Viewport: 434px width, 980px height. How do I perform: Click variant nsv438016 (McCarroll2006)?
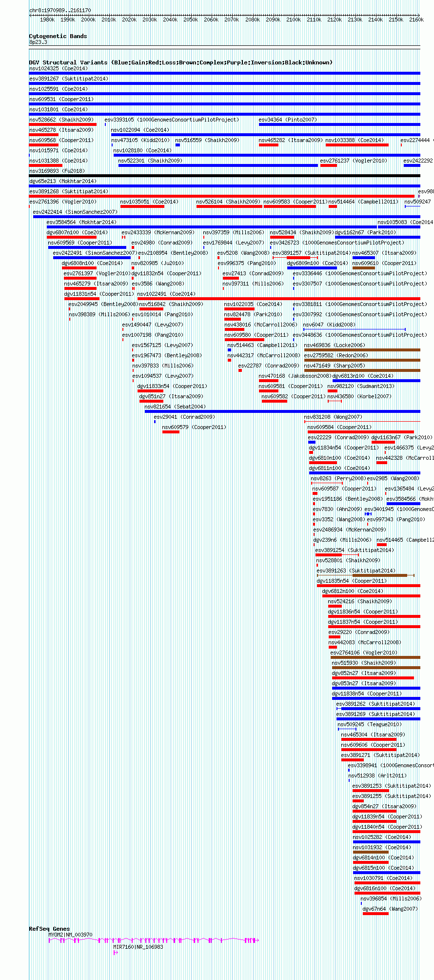261,325
